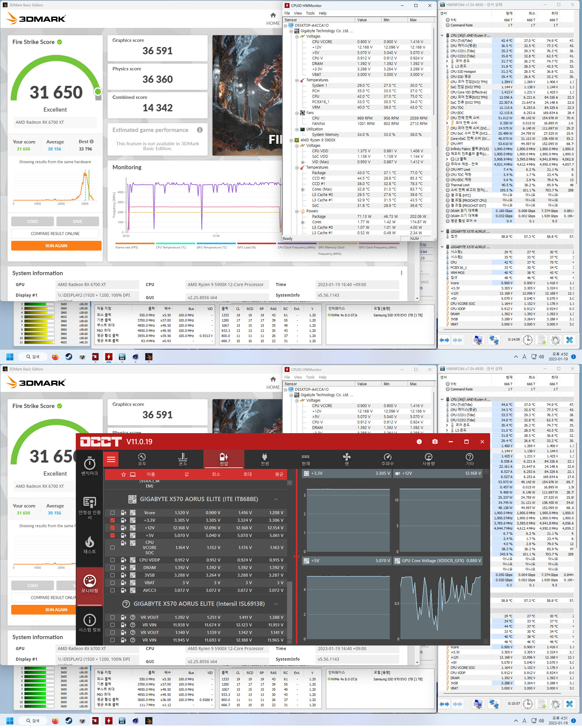582x728 pixels.
Task: Click the OCCT hamburger menu button
Action: [x=111, y=459]
